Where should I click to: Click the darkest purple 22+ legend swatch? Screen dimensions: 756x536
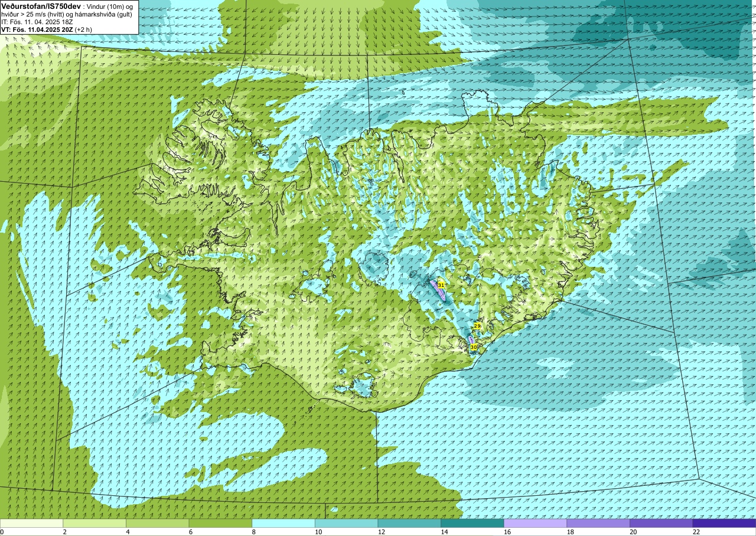point(724,523)
